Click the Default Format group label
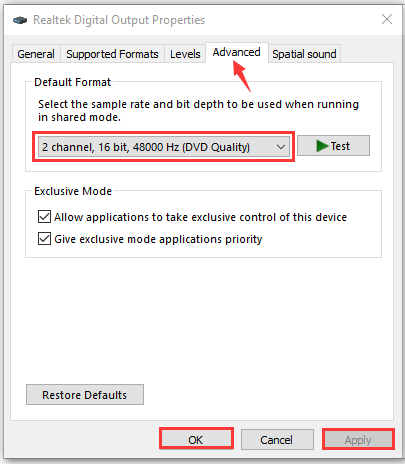The image size is (405, 464). pyautogui.click(x=72, y=82)
